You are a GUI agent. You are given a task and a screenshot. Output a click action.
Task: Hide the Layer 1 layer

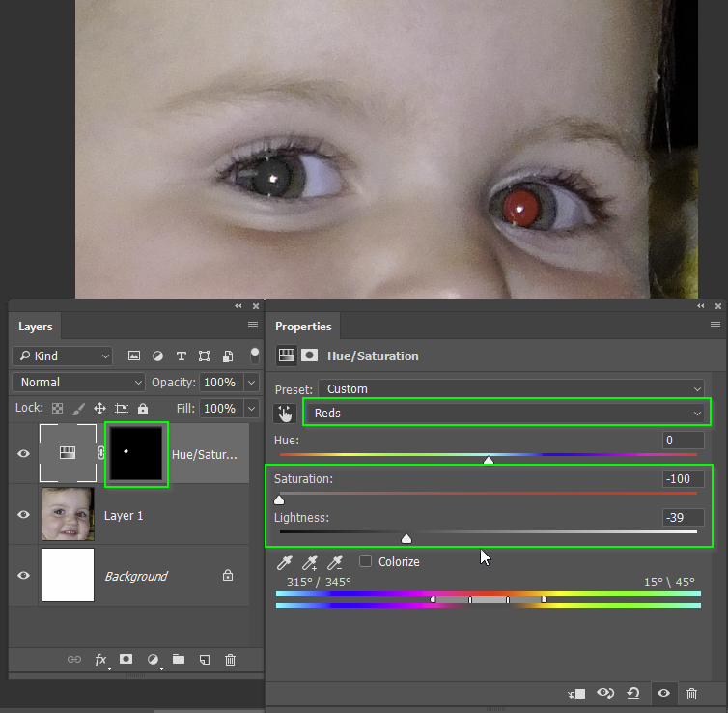click(x=24, y=515)
